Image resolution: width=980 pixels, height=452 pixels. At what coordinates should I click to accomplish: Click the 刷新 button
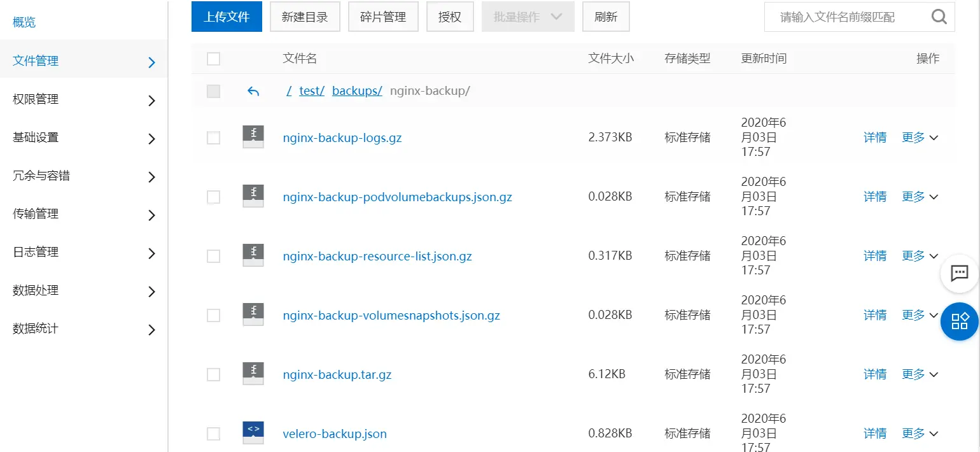606,17
